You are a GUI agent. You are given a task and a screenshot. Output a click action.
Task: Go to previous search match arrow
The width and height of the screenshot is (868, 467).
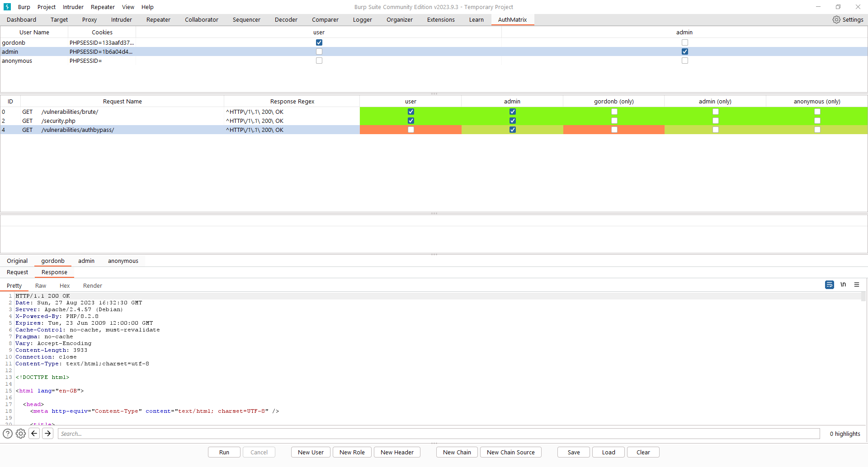[34, 434]
